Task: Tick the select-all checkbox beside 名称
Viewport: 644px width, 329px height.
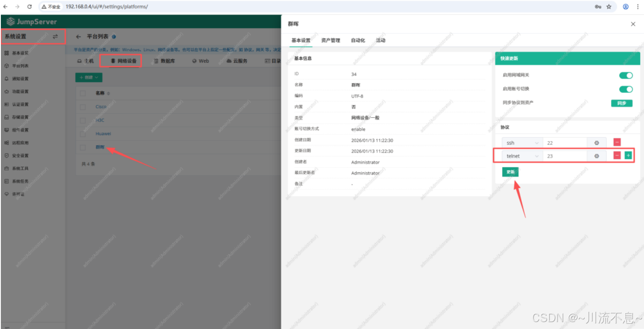Action: point(83,93)
